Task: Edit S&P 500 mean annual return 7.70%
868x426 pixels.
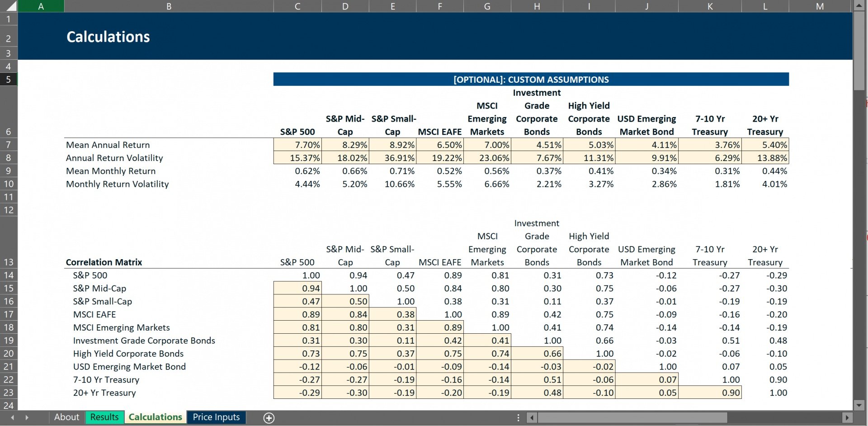Action: pos(297,145)
